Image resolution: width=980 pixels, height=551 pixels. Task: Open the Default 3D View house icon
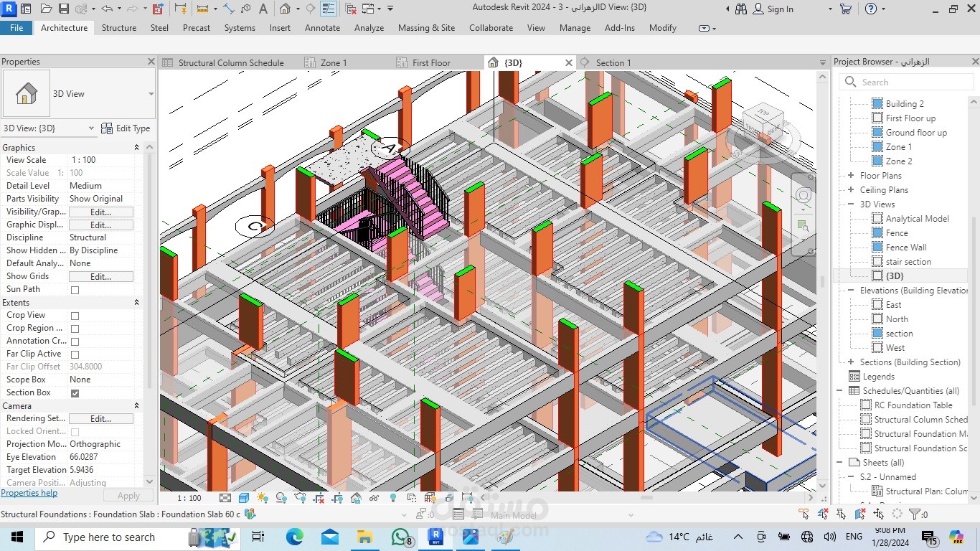(286, 9)
